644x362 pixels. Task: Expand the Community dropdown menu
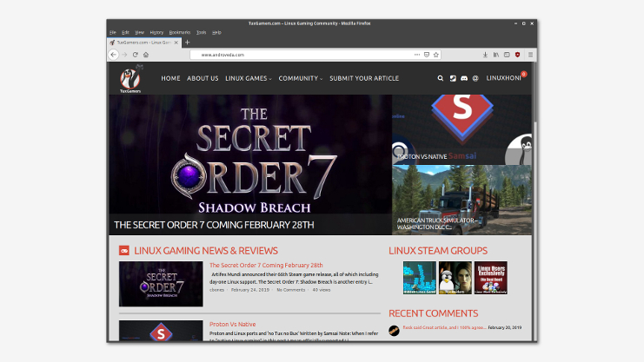coord(300,78)
